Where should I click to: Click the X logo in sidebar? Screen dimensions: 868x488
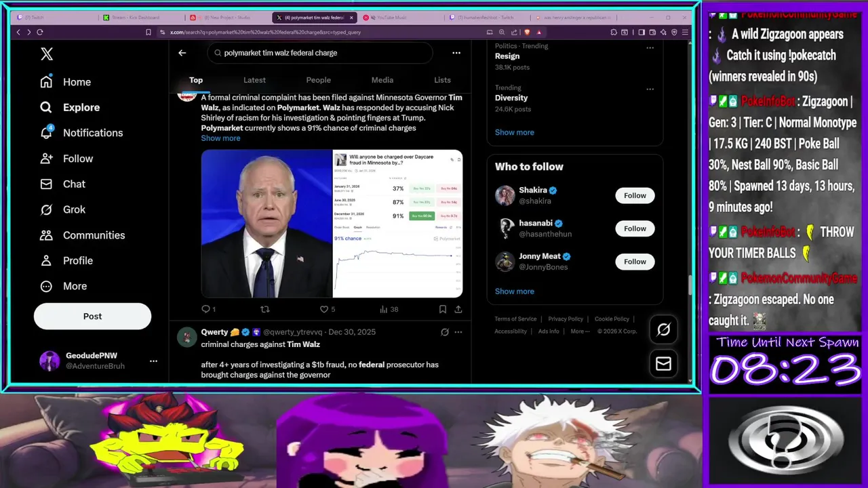pos(47,54)
